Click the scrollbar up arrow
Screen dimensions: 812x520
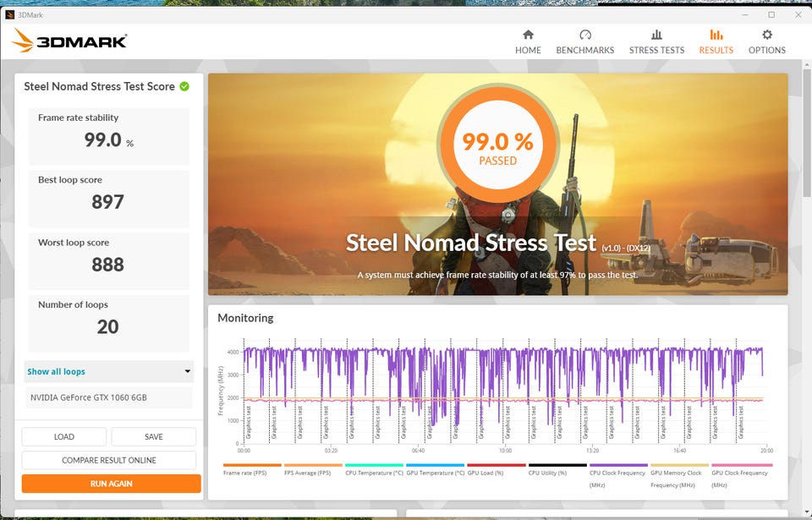[807, 64]
